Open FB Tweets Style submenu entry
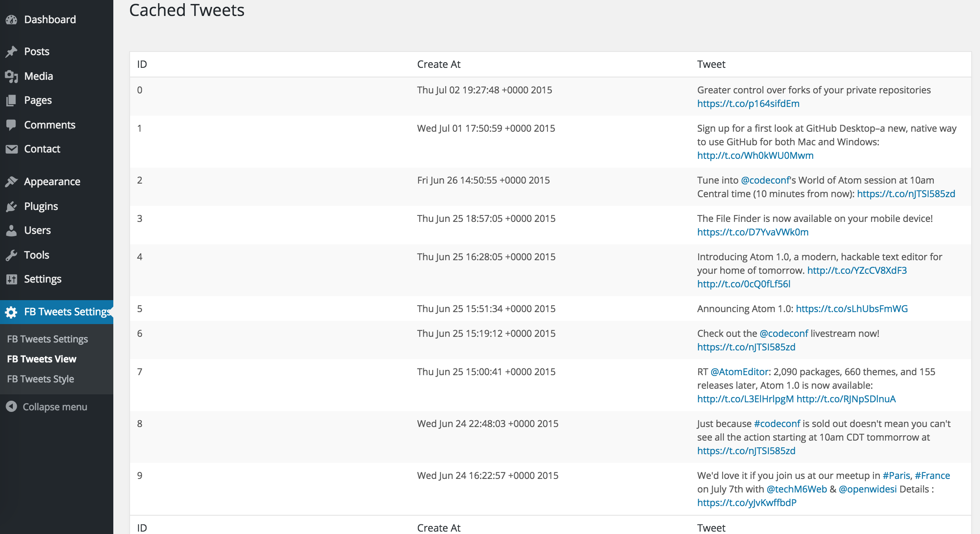The width and height of the screenshot is (980, 534). point(41,379)
